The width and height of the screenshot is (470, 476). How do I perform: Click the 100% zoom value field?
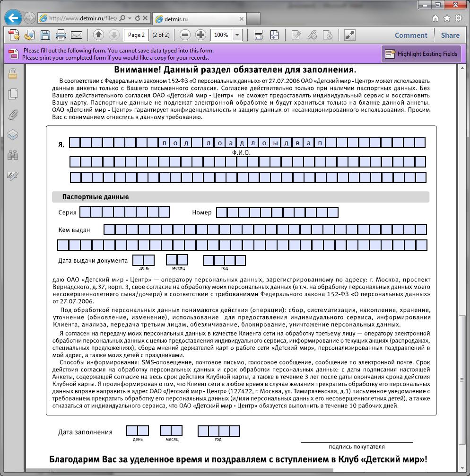click(221, 35)
